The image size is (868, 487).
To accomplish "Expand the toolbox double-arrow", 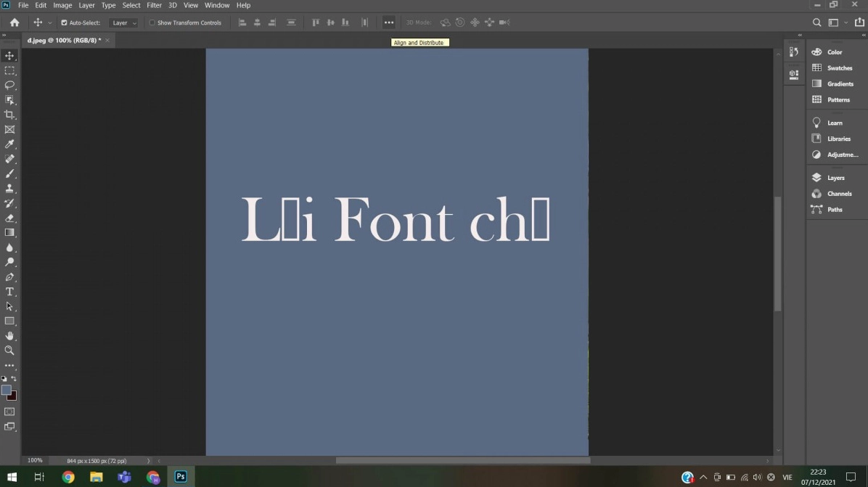I will (4, 35).
